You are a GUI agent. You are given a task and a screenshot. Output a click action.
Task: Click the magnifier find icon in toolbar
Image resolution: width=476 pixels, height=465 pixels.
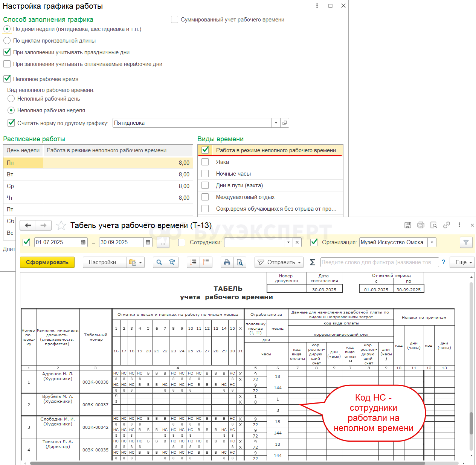pyautogui.click(x=159, y=262)
